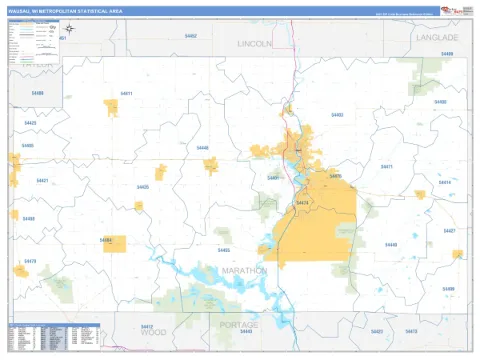480x360 pixels.
Task: Select the PORTAGE county label
Action: (x=239, y=325)
